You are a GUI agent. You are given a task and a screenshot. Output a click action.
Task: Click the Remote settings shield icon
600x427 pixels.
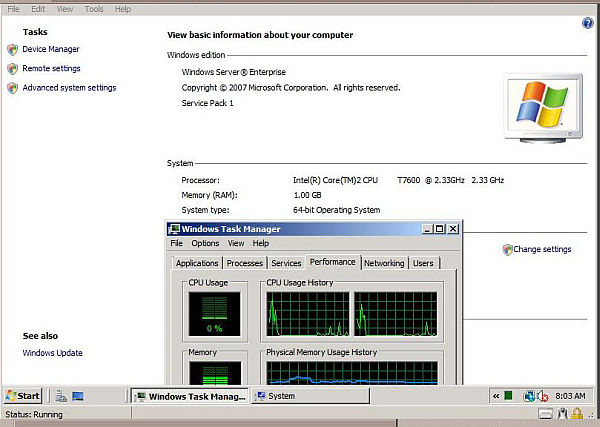coord(13,68)
